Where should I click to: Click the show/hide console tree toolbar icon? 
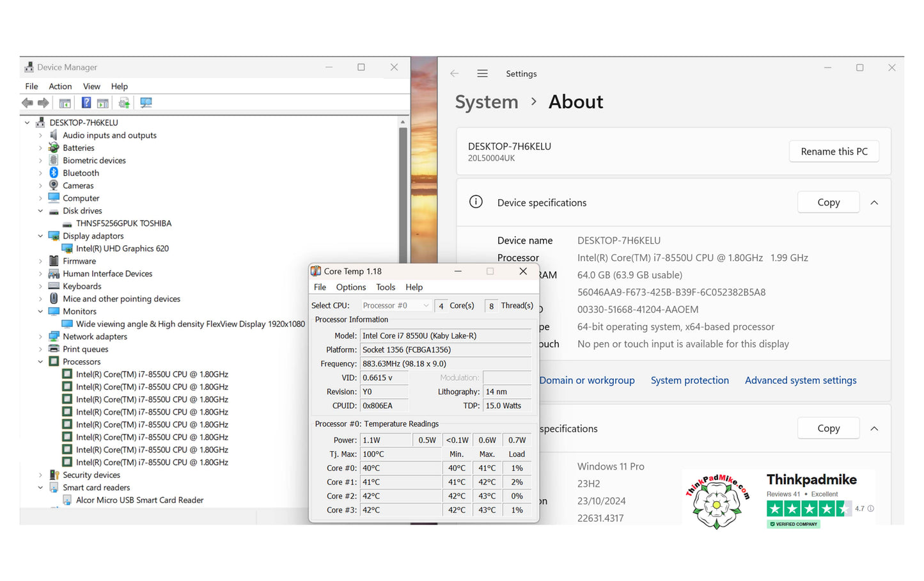(65, 103)
